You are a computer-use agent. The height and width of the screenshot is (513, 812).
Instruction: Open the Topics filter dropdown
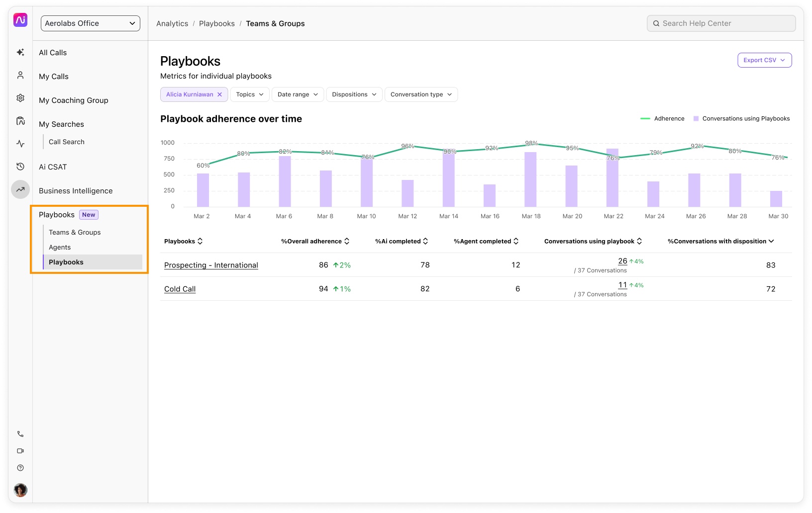[250, 94]
